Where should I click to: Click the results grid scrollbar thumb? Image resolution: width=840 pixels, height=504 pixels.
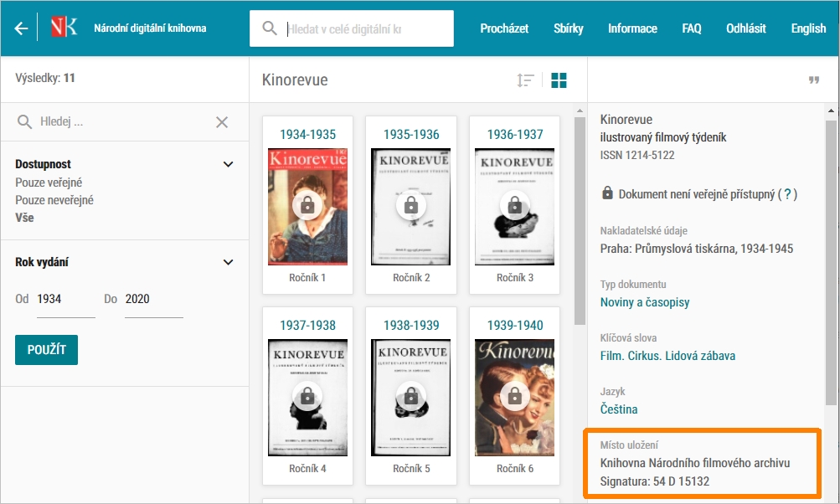(580, 221)
